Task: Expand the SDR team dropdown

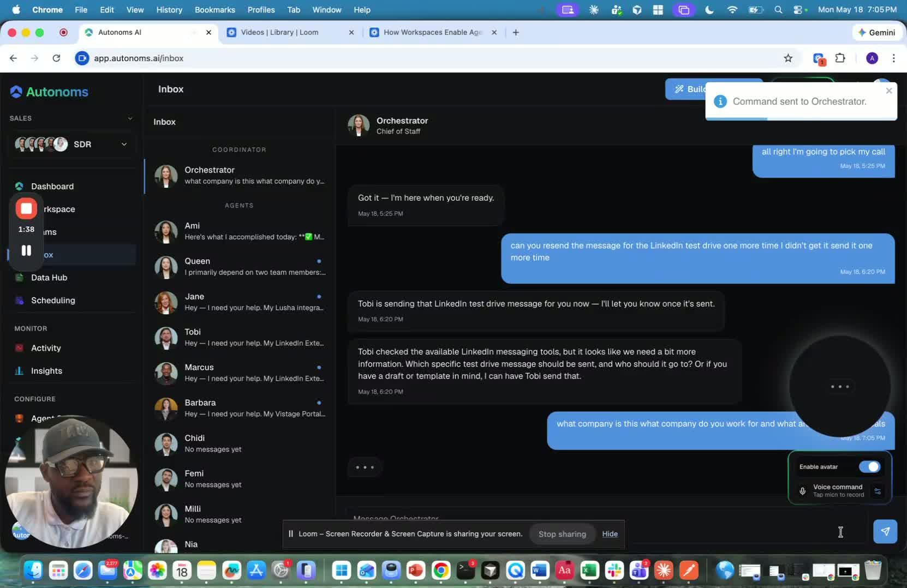Action: point(72,144)
